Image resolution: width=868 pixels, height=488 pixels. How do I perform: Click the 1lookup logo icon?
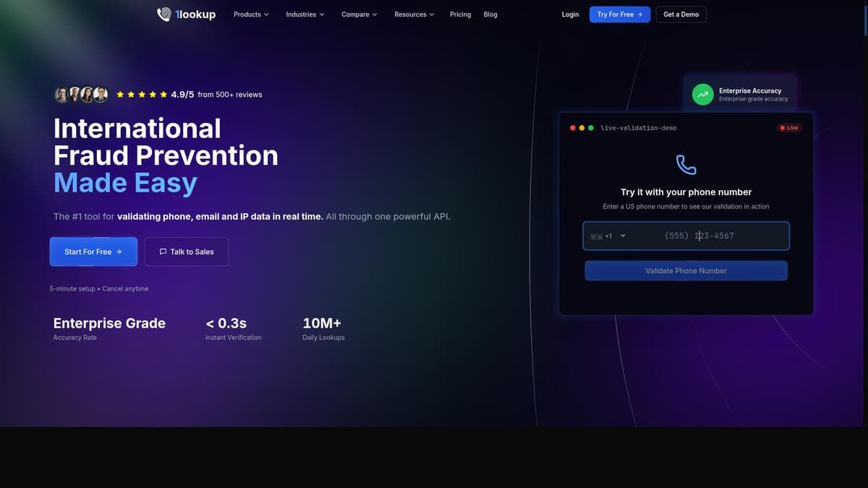(164, 14)
